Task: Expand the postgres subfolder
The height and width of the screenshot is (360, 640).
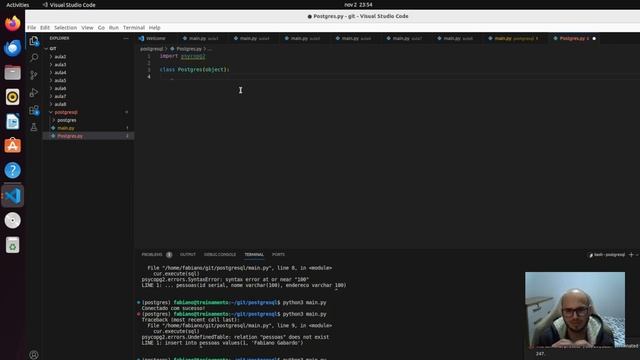Action: [67, 120]
